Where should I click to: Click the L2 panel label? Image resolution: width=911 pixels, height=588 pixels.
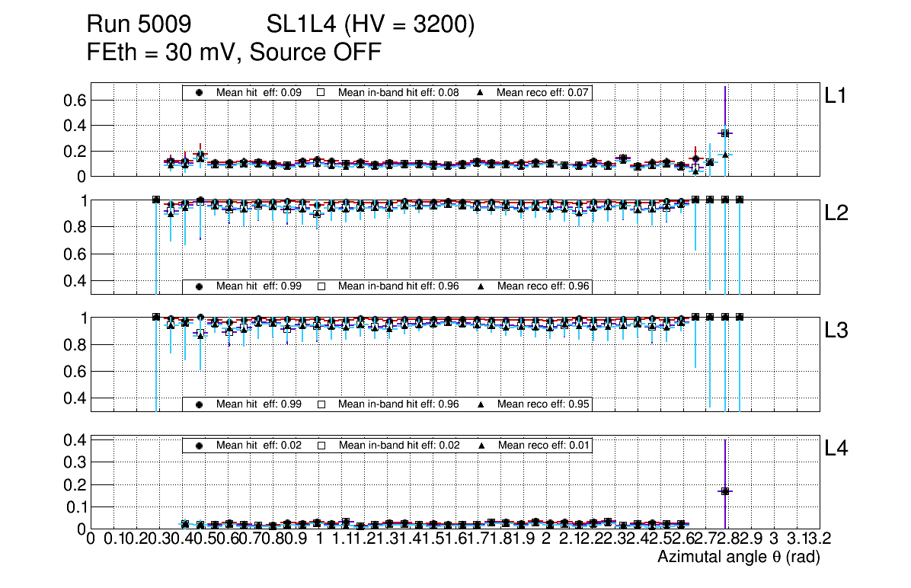pos(836,214)
